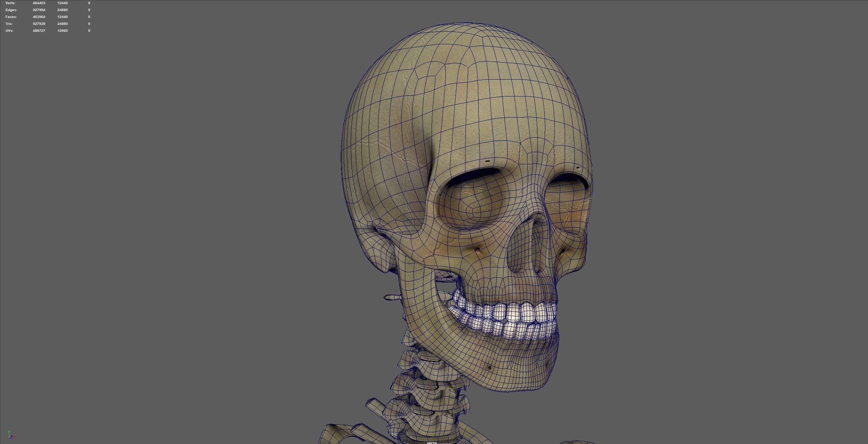
Task: Click the UVs label in the HUD
Action: (x=9, y=31)
